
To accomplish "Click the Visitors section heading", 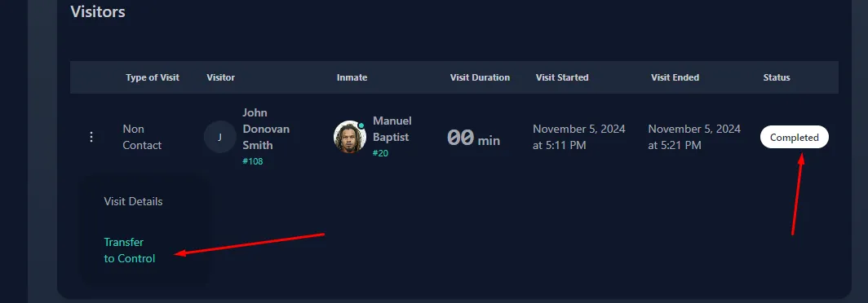I will tap(97, 11).
